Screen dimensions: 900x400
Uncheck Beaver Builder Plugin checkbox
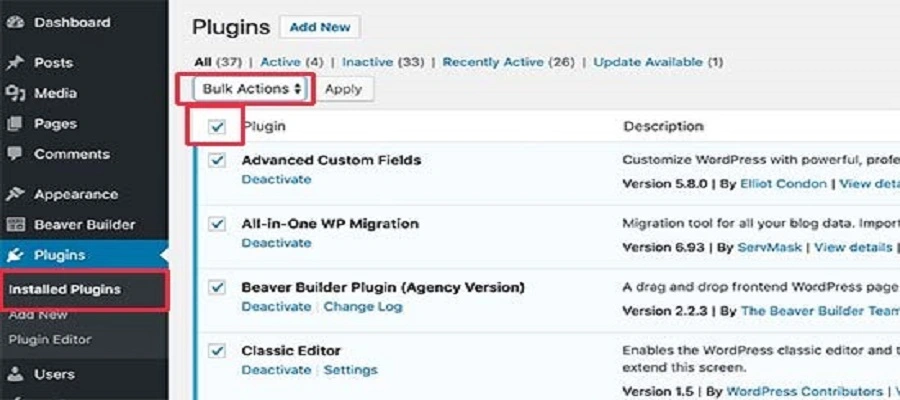[x=217, y=287]
